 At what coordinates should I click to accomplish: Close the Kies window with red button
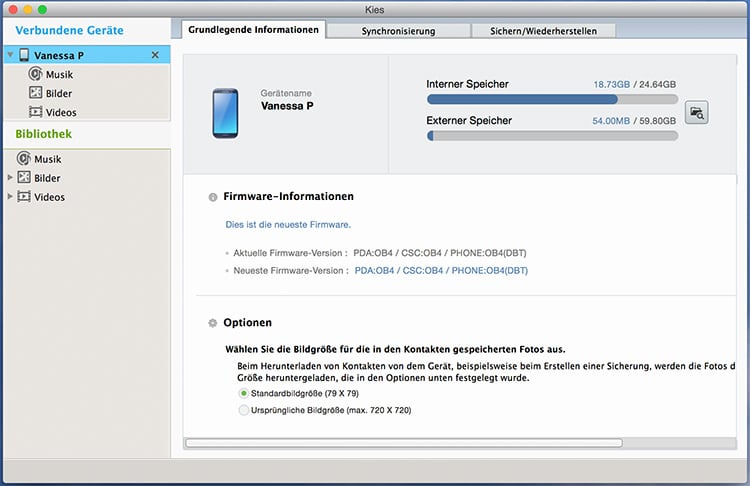pos(13,10)
